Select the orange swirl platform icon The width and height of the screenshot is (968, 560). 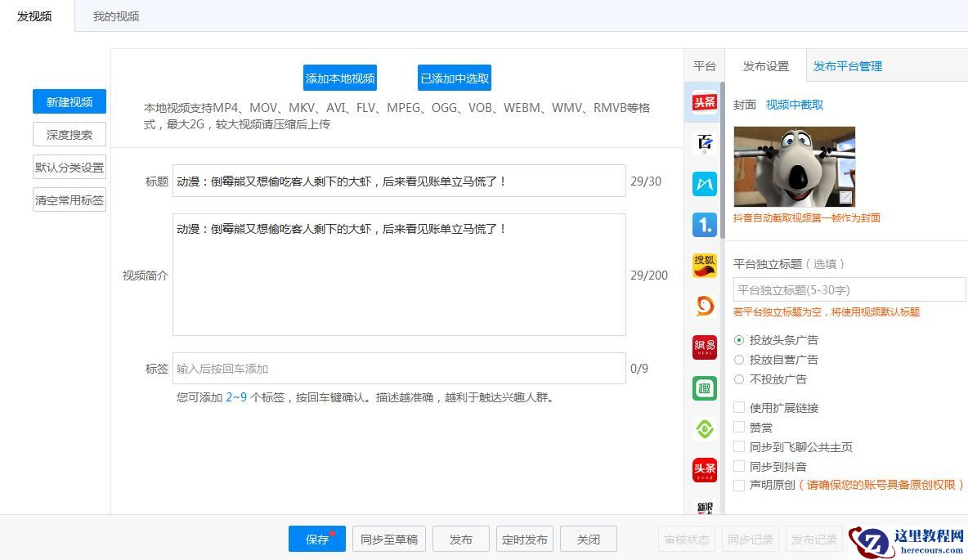click(704, 306)
